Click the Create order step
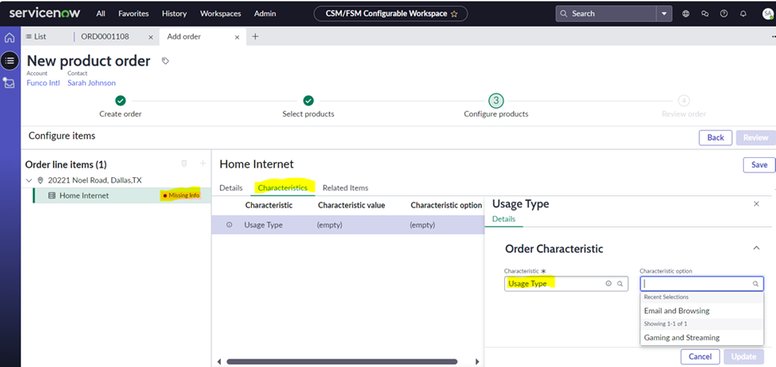This screenshot has height=367, width=776. pyautogui.click(x=120, y=106)
